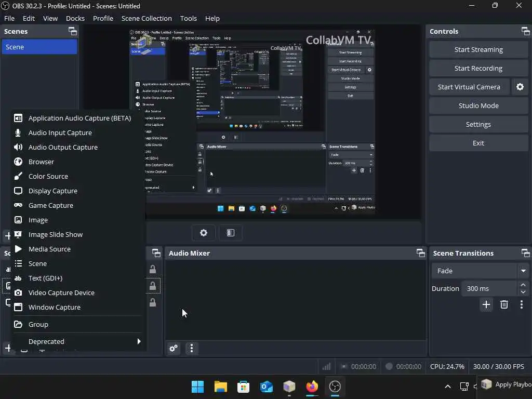Screen dimensions: 532x399
Task: Show hidden system tray icons chevron
Action: (448, 387)
